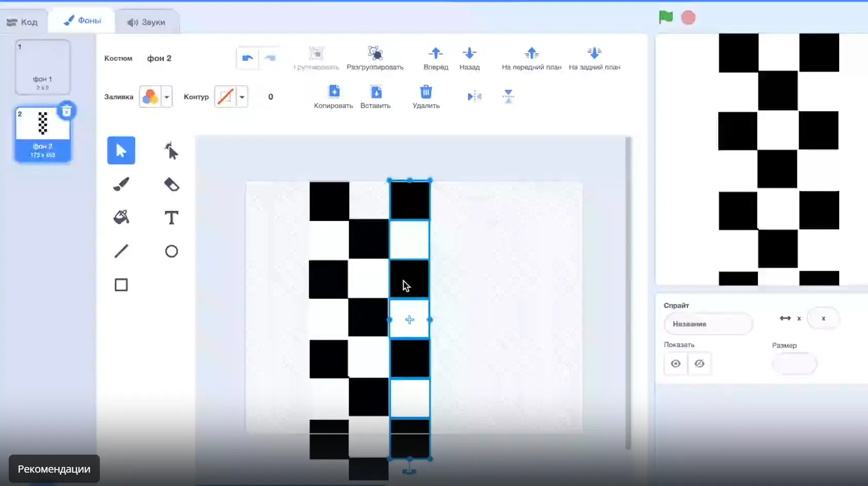Viewport: 868px width, 486px height.
Task: Flip selection vertically
Action: (508, 96)
